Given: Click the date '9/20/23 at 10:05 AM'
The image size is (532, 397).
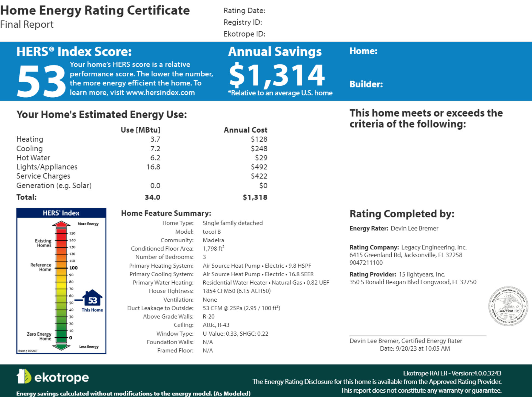Looking at the screenshot, I should tap(423, 348).
